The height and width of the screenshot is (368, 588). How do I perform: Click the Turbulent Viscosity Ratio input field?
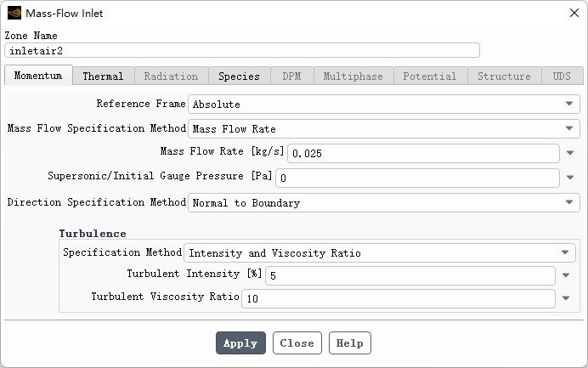tap(399, 298)
